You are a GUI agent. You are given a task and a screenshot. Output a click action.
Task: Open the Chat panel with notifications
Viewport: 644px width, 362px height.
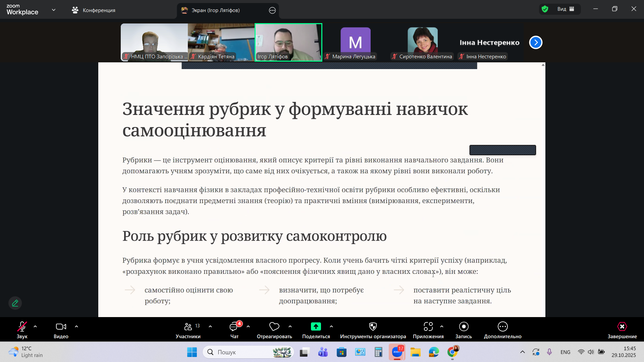tap(234, 326)
